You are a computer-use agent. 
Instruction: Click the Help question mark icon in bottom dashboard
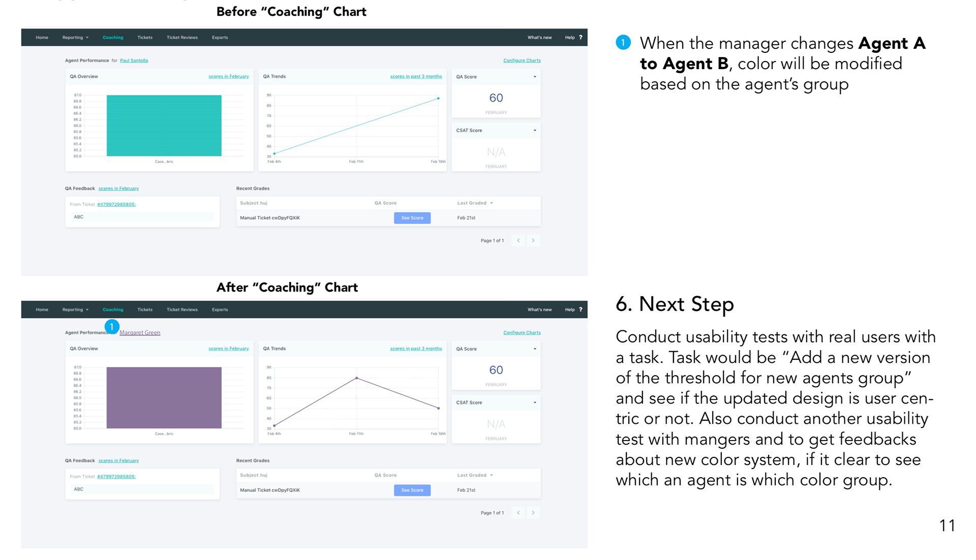tap(581, 309)
